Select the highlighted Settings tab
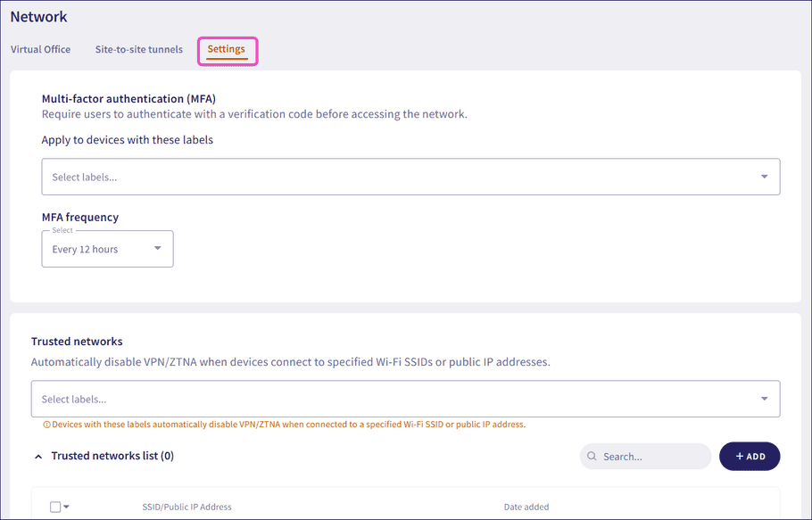The image size is (812, 520). pyautogui.click(x=227, y=50)
